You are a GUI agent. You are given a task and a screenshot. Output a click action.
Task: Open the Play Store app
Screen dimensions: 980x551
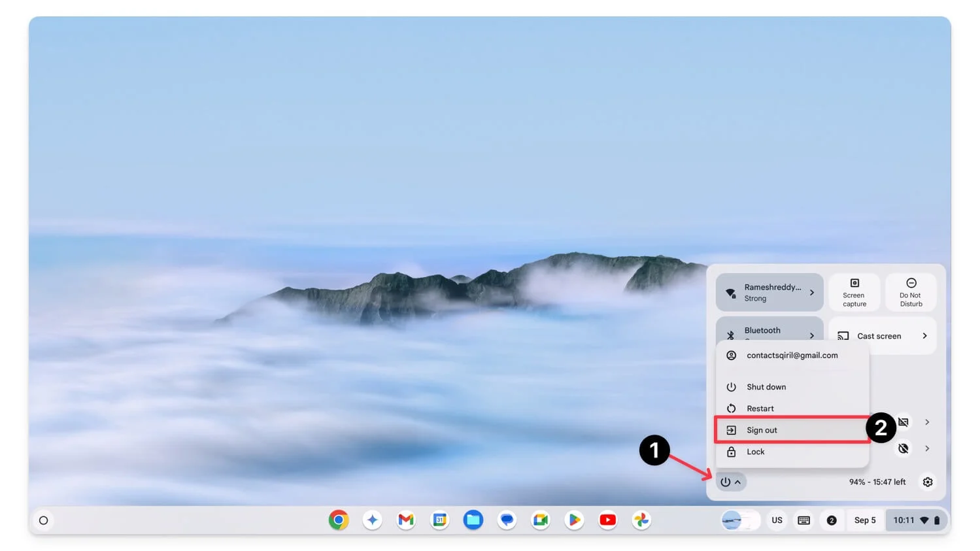point(574,520)
